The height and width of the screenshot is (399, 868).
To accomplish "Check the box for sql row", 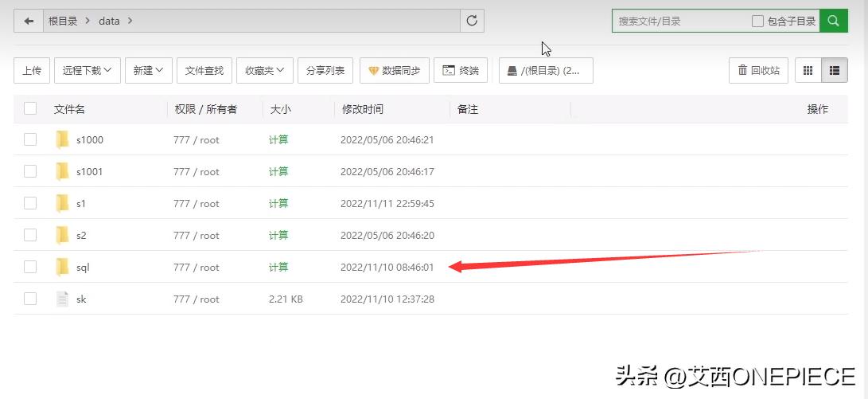I will (30, 267).
